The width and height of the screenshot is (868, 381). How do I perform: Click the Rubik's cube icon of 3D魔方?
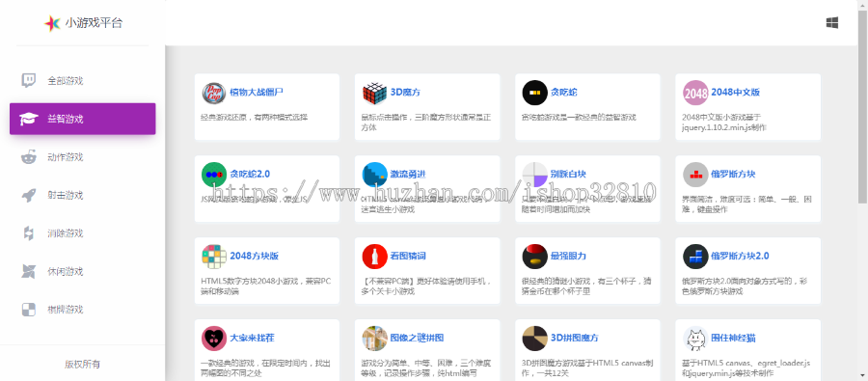(x=375, y=93)
